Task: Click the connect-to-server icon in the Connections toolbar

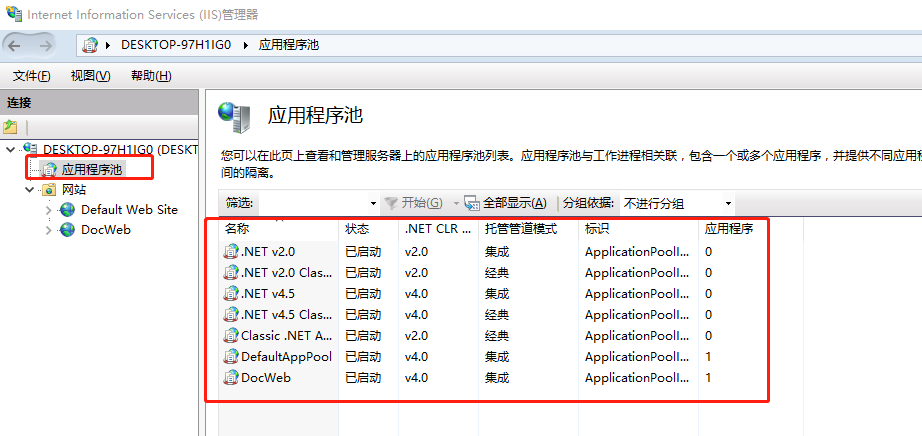Action: (10, 127)
